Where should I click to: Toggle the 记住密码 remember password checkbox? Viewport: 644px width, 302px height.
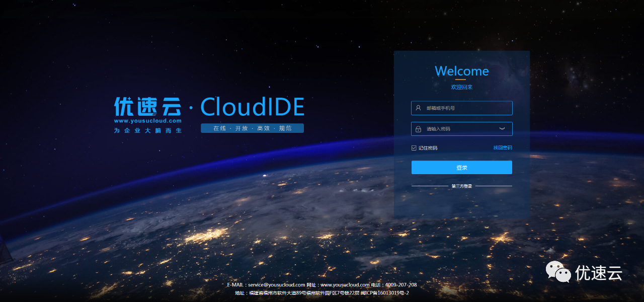414,148
